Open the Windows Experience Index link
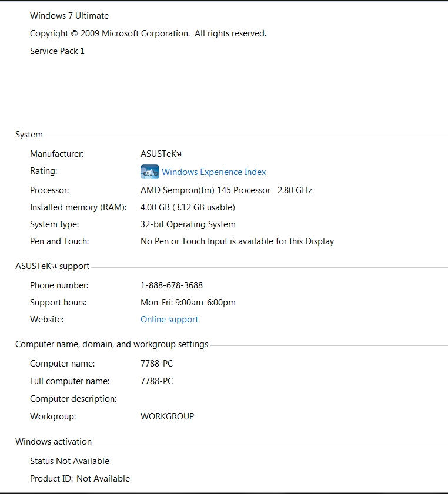Image resolution: width=448 pixels, height=494 pixels. [214, 172]
